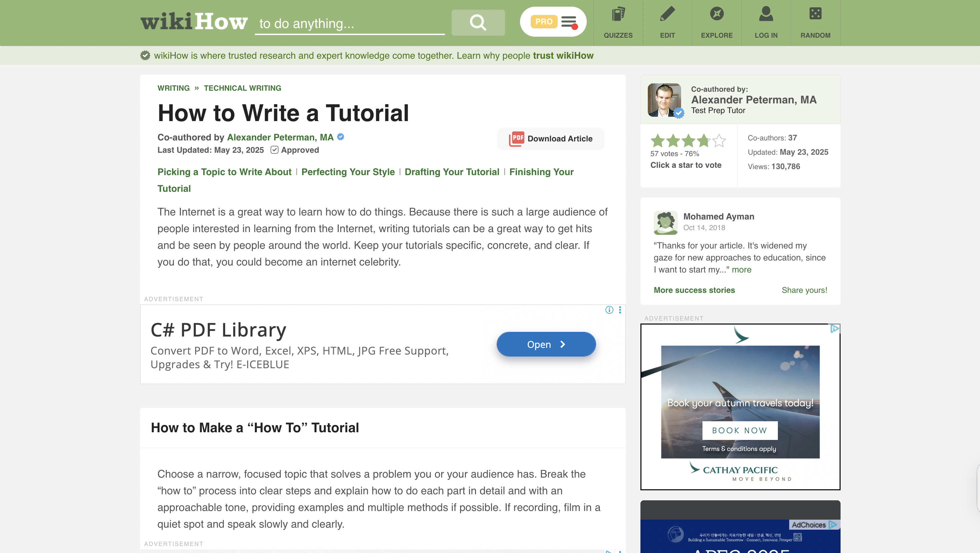Click the Download Article button
This screenshot has height=553, width=980.
[x=550, y=139]
